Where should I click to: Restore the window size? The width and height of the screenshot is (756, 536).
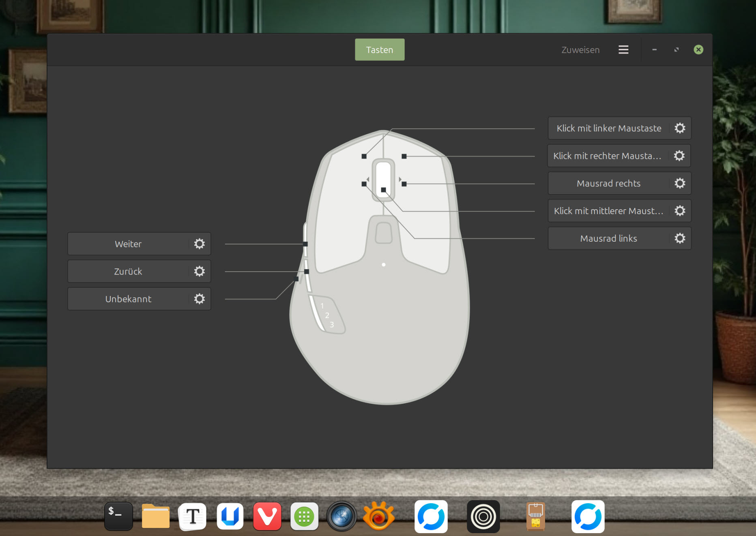click(677, 49)
